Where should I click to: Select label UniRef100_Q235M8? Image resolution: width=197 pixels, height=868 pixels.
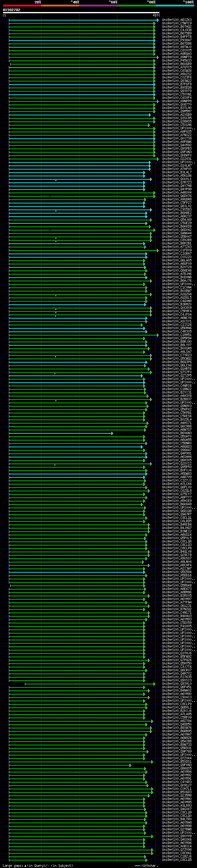click(x=177, y=796)
